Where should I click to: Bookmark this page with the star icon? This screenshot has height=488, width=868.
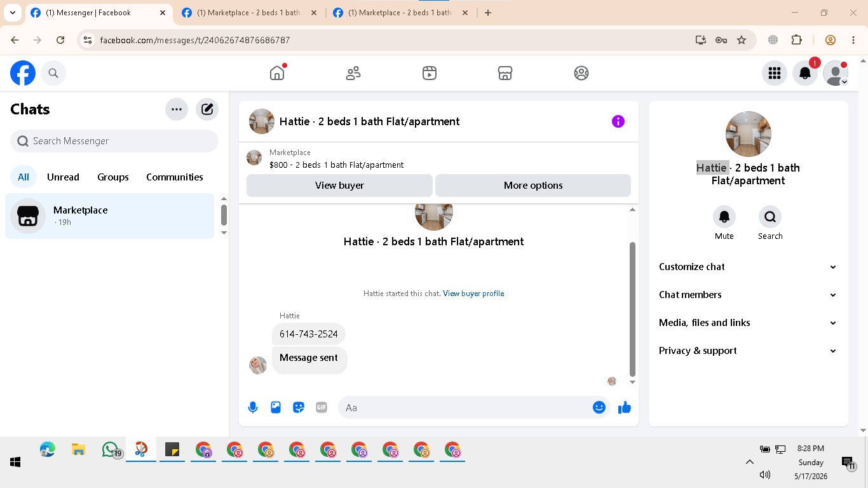tap(742, 40)
